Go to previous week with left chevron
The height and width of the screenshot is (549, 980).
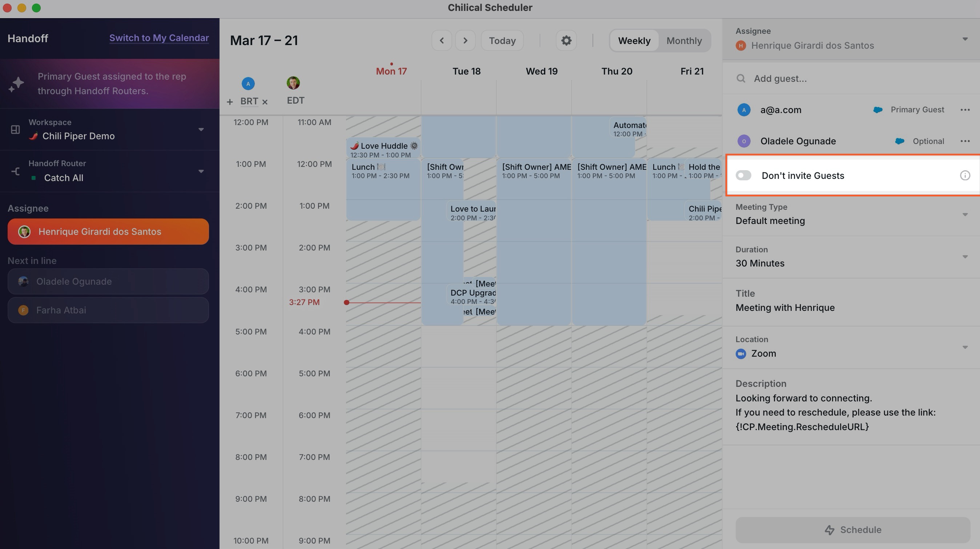click(x=441, y=40)
